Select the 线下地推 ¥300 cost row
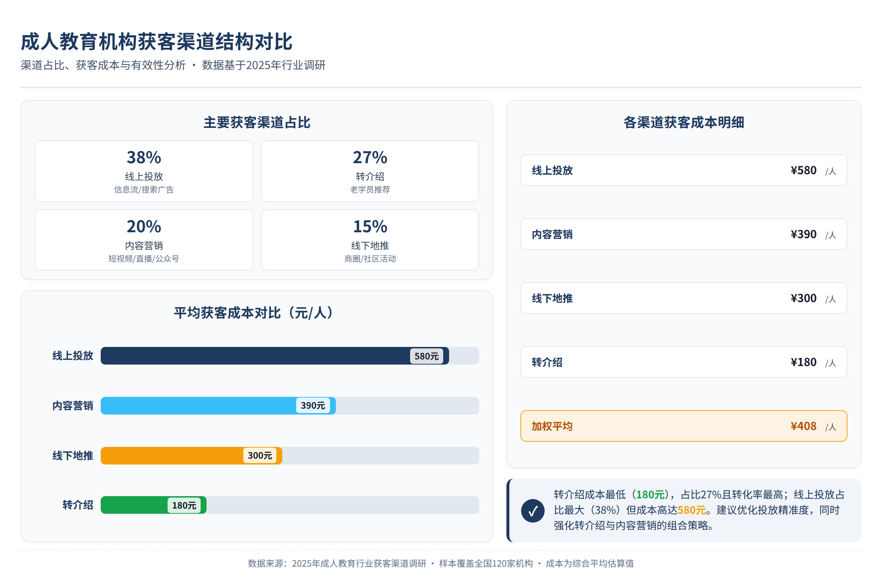This screenshot has width=882, height=588. (683, 298)
